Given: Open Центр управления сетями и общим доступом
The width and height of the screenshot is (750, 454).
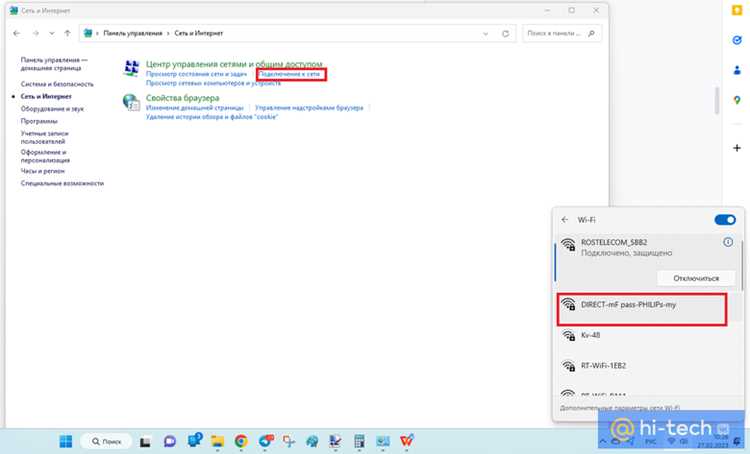Looking at the screenshot, I should point(234,64).
